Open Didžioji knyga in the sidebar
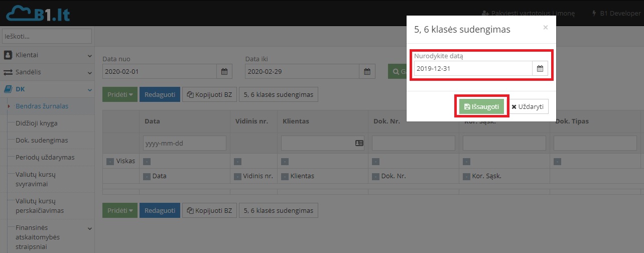This screenshot has width=644, height=253. point(36,123)
